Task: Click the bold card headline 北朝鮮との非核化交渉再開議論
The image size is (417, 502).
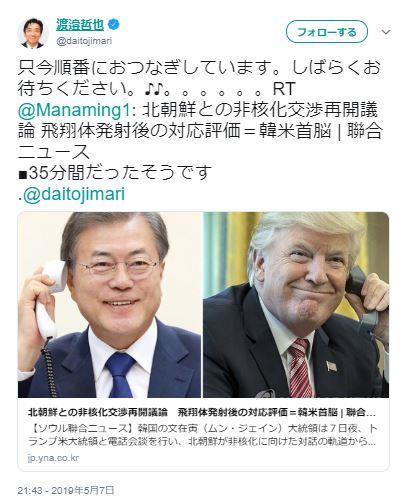Action: (x=98, y=413)
